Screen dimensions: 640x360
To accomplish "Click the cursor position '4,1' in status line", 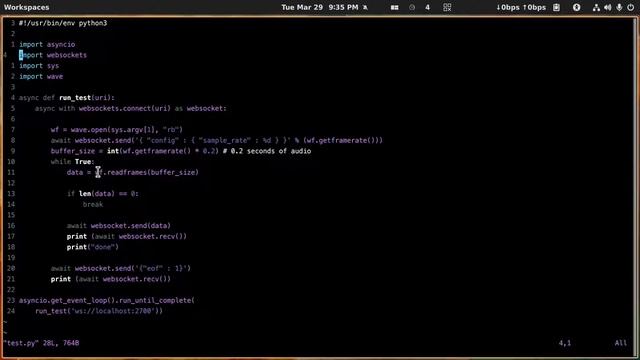I will point(564,343).
